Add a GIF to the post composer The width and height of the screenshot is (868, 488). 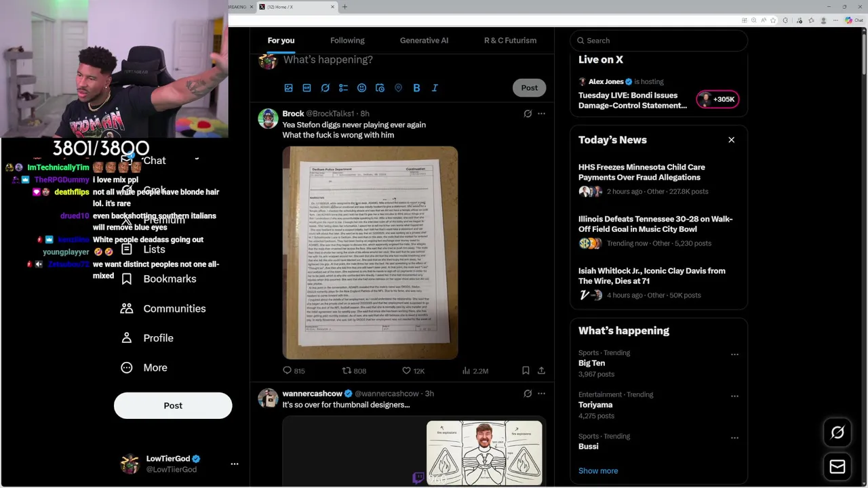click(x=307, y=87)
